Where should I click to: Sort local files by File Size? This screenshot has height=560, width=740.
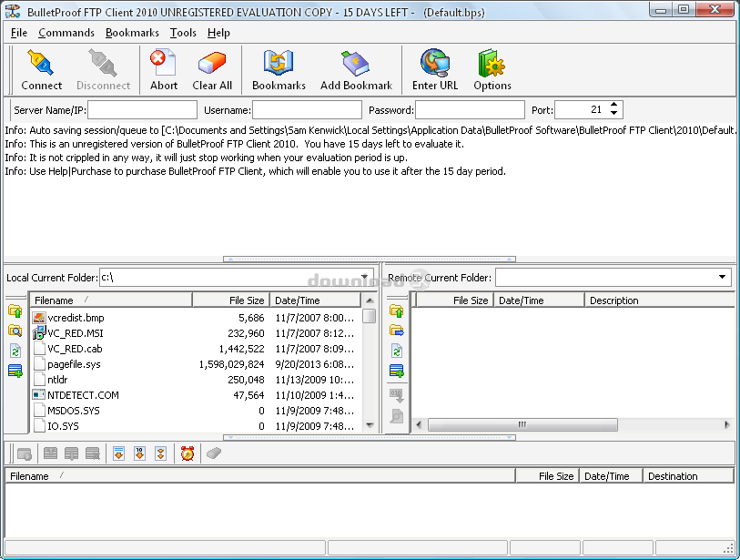231,300
